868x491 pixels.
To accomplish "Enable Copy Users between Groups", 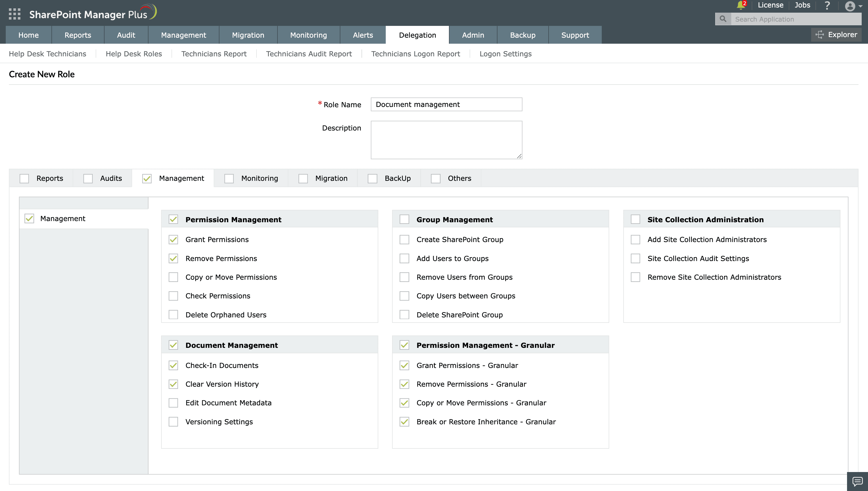I will point(404,296).
